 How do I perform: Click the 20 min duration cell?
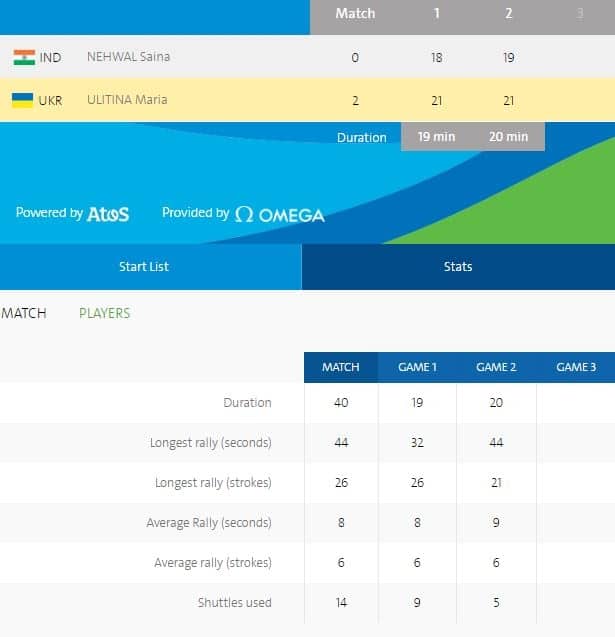509,137
